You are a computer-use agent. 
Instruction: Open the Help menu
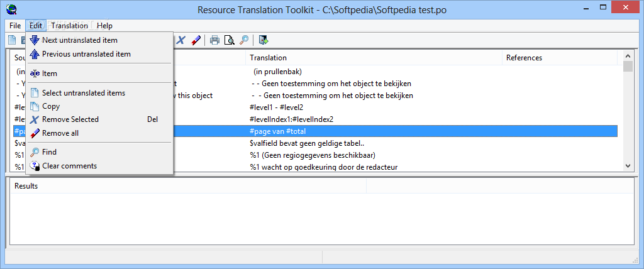pyautogui.click(x=104, y=26)
